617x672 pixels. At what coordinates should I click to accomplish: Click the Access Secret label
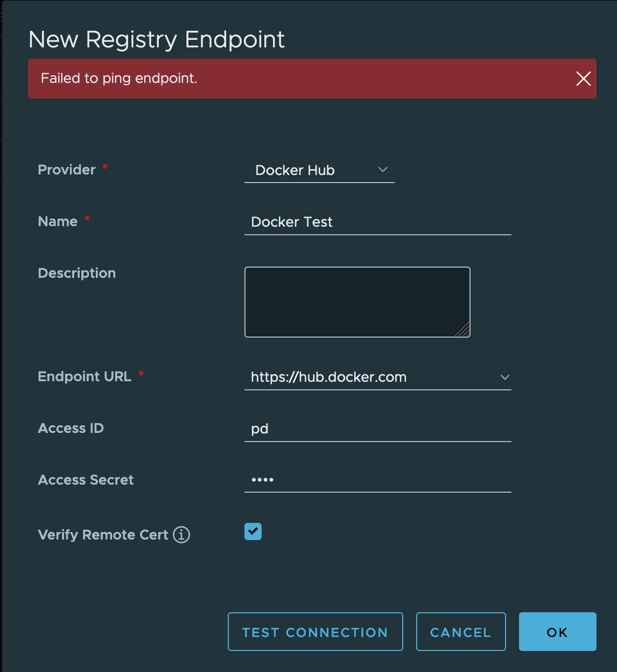(x=86, y=480)
